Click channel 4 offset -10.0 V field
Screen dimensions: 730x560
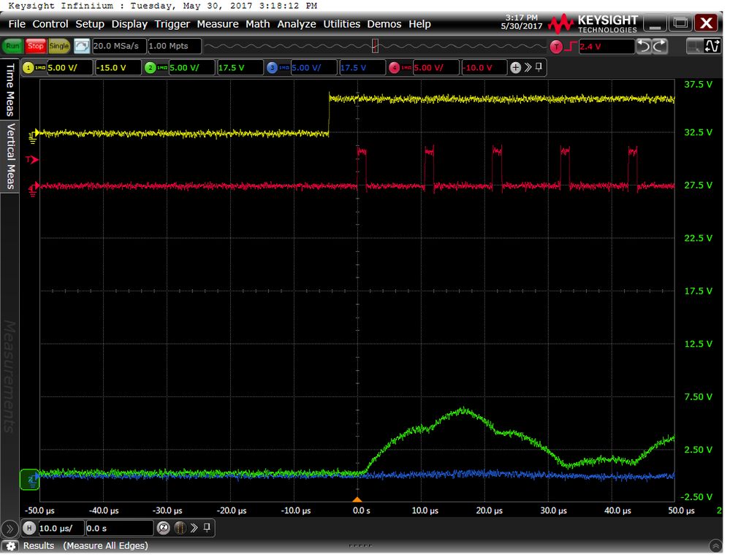coord(484,68)
